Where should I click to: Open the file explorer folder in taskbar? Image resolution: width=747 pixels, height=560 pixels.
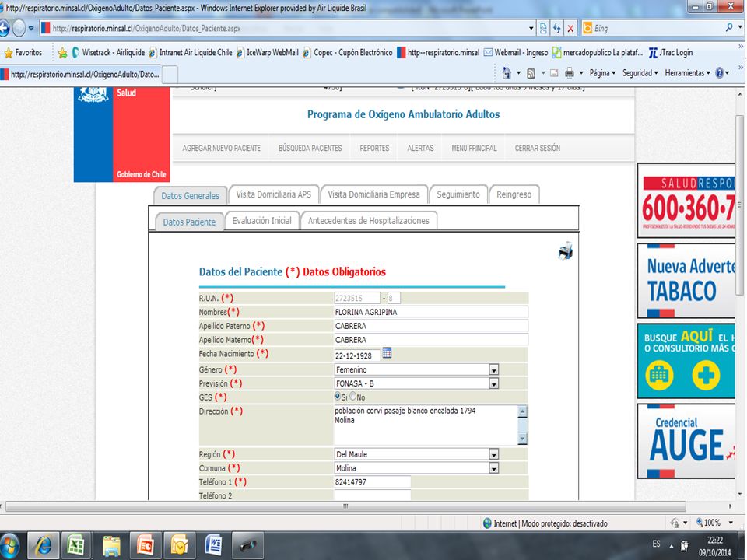pyautogui.click(x=111, y=546)
